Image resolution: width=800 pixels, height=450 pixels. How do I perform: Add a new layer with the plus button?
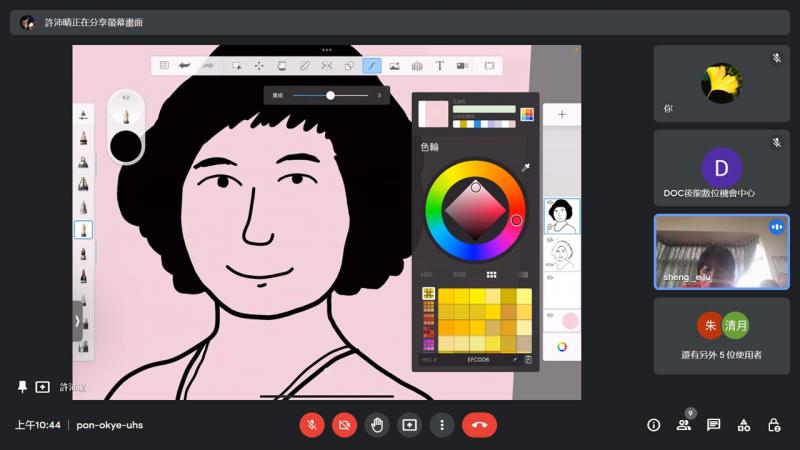click(x=562, y=114)
